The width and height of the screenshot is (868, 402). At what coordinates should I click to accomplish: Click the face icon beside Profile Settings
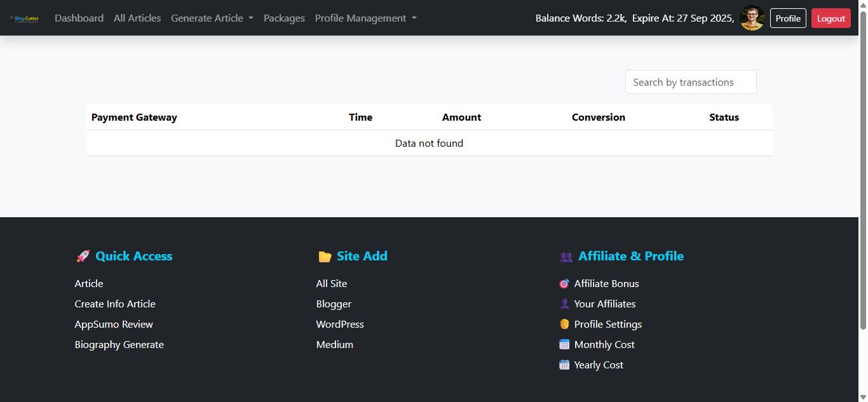tap(564, 325)
